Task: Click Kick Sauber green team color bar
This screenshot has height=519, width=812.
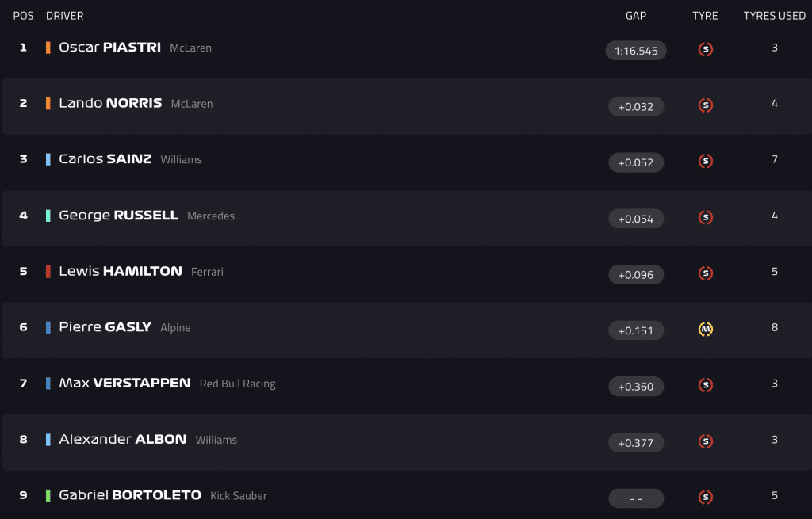Action: (x=48, y=496)
